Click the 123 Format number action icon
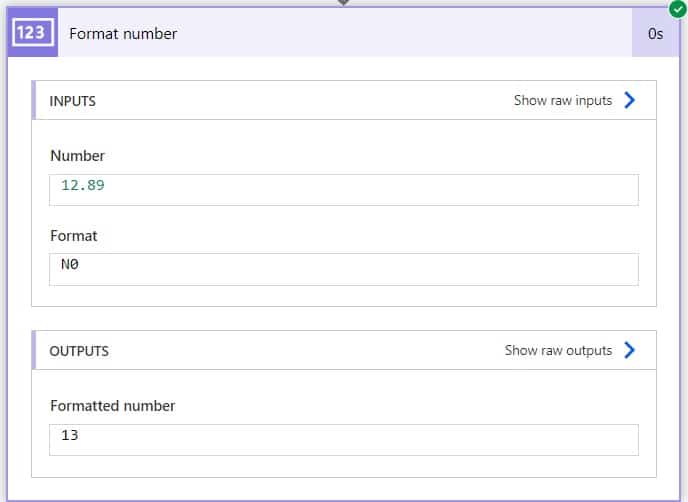This screenshot has width=688, height=502. pyautogui.click(x=33, y=32)
